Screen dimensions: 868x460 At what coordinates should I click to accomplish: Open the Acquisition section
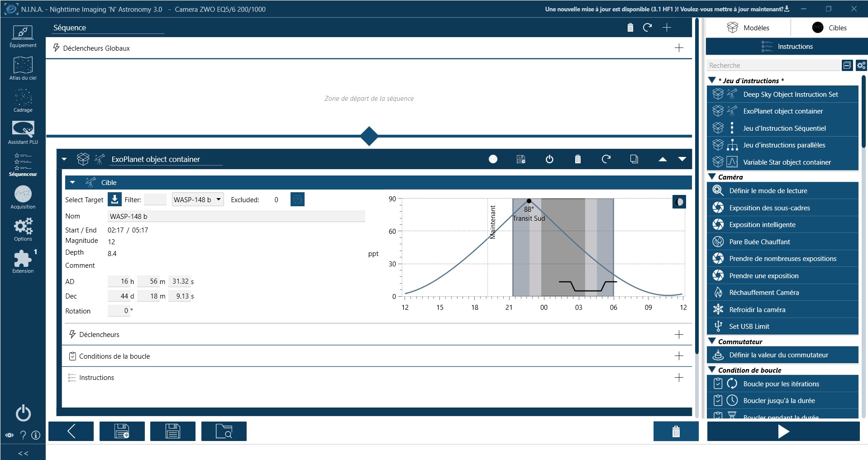(23, 197)
